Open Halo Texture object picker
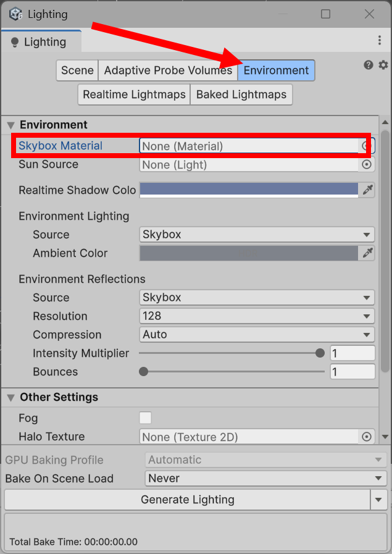Image resolution: width=392 pixels, height=554 pixels. pyautogui.click(x=367, y=437)
